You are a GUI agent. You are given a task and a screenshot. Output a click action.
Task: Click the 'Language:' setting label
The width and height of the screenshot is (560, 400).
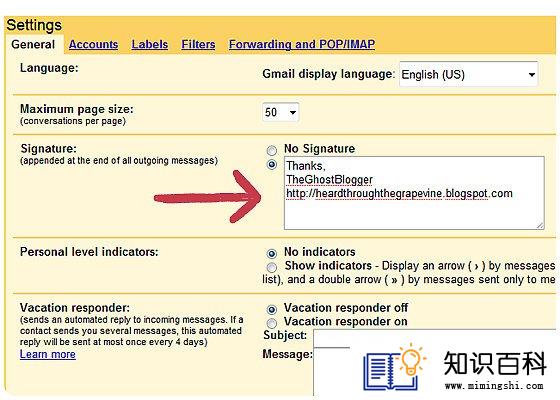49,68
